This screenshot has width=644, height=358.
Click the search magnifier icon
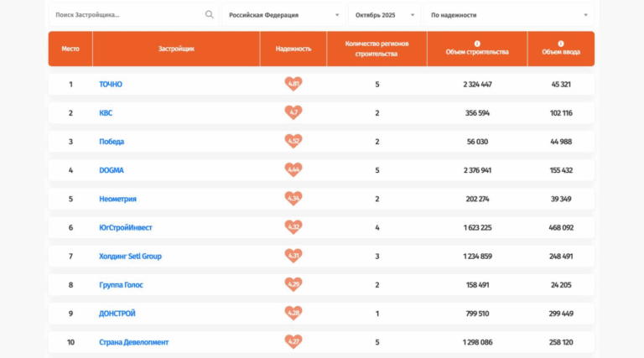(209, 14)
